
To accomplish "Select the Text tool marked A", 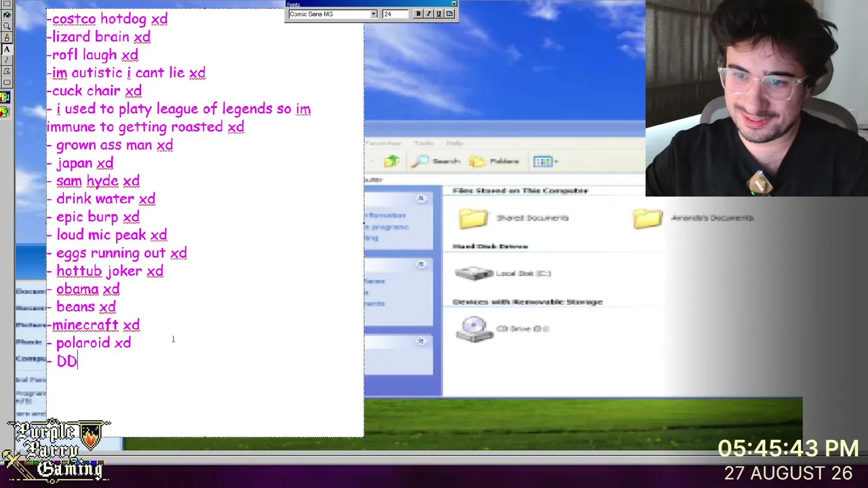I will pos(7,49).
